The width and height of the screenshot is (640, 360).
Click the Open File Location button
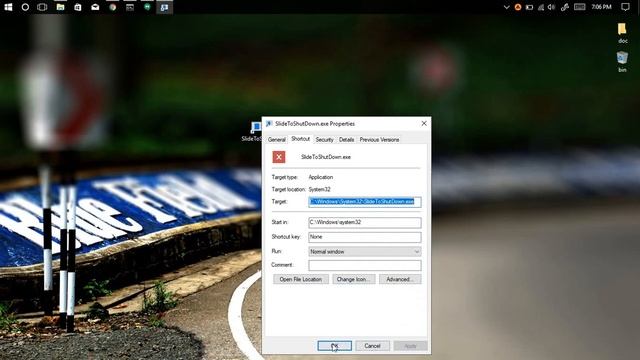click(x=301, y=280)
